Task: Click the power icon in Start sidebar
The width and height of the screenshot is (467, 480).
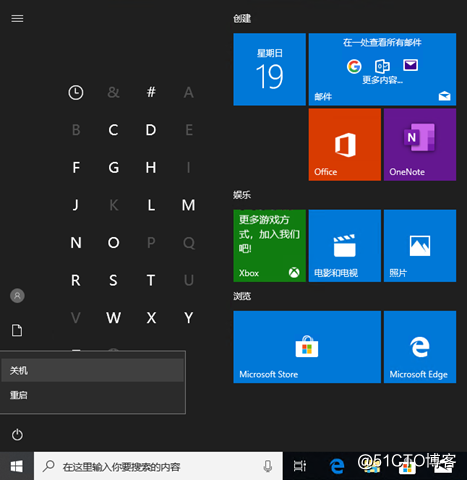Action: pyautogui.click(x=17, y=435)
